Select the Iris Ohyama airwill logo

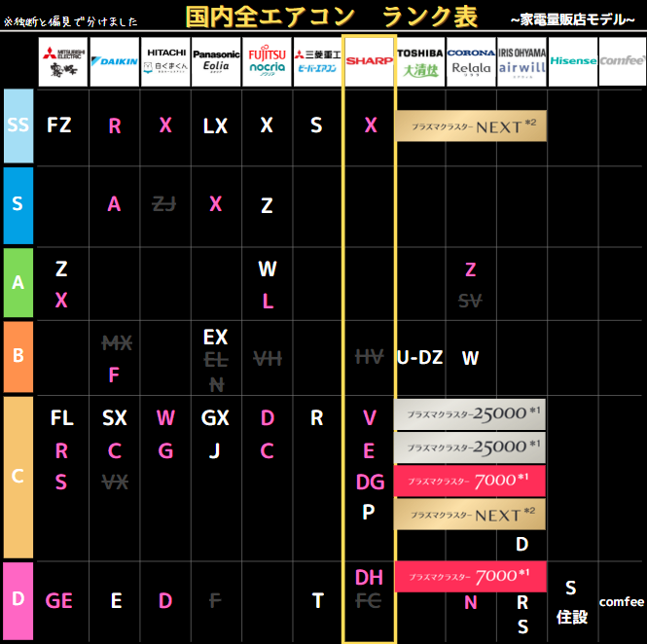pos(521,61)
